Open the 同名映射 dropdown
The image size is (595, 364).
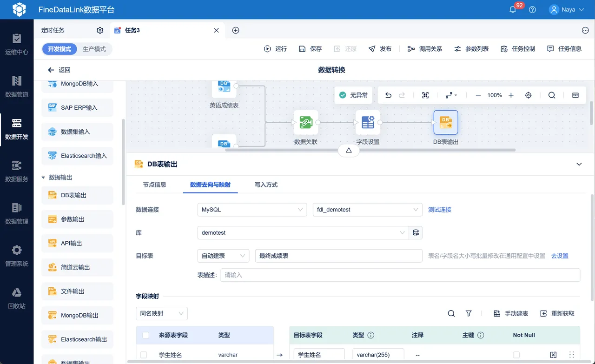click(x=162, y=314)
